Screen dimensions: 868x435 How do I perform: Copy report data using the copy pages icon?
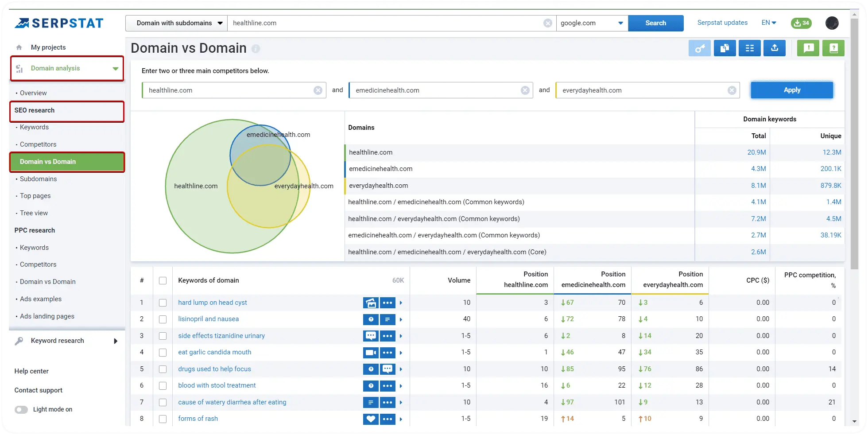click(x=725, y=48)
